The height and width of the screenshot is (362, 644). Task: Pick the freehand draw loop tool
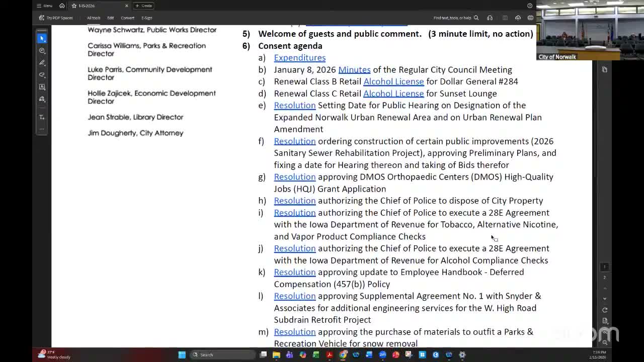[x=42, y=75]
